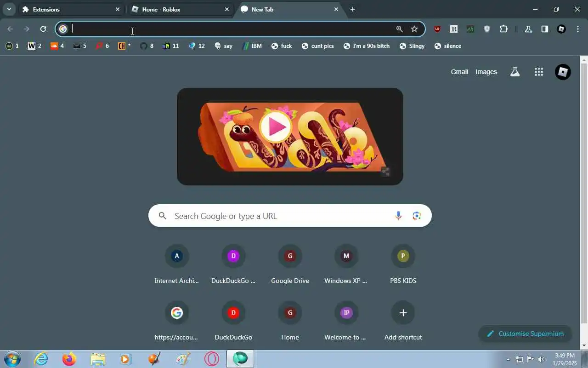588x368 pixels.
Task: Open the bookmark labeled 12
Action: pyautogui.click(x=197, y=46)
